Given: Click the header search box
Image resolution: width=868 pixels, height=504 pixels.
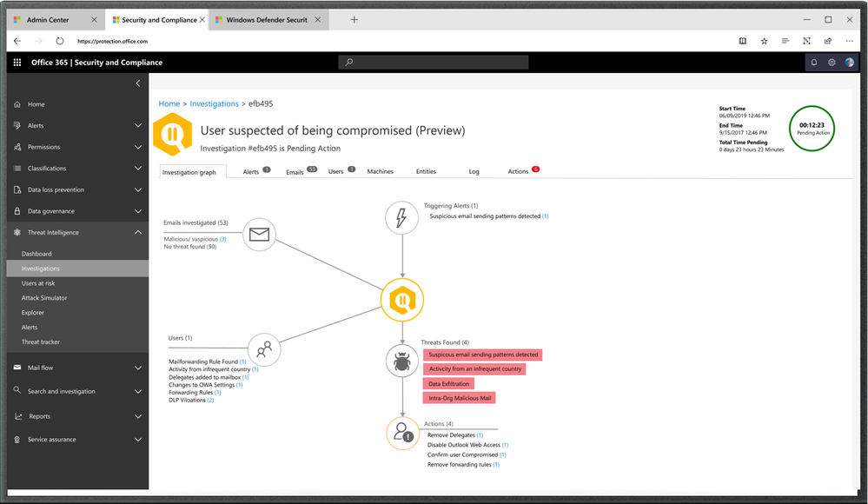Looking at the screenshot, I should 434,63.
